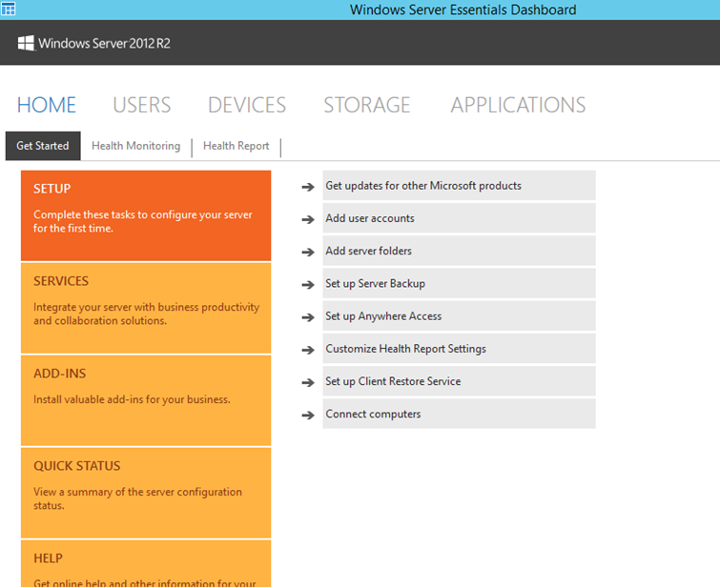720x588 pixels.
Task: Select the ADD-INS category tile
Action: (x=146, y=400)
